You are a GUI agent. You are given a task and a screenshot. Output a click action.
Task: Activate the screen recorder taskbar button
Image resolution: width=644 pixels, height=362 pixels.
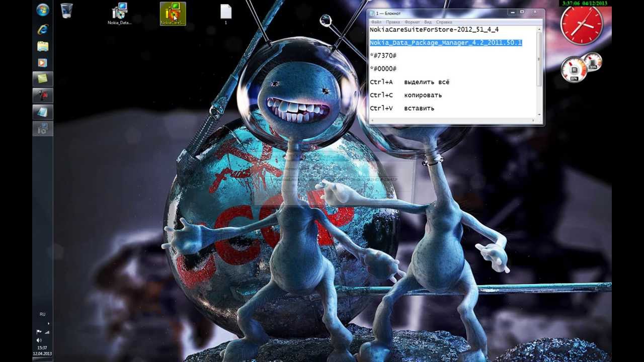(x=43, y=95)
